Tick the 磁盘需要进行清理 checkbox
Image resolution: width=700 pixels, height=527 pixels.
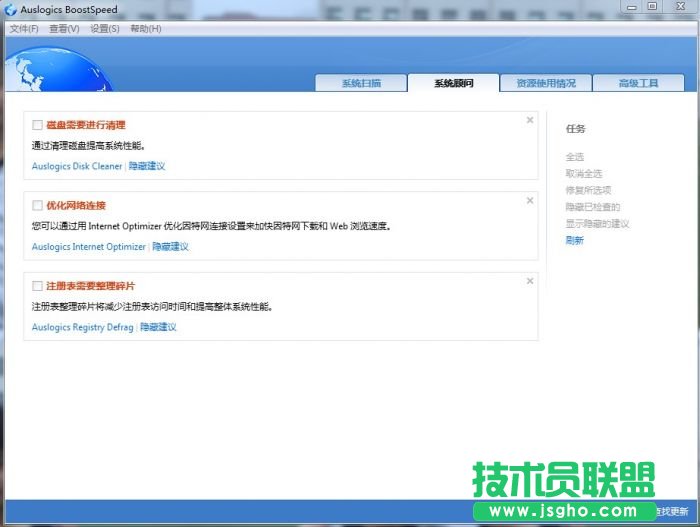click(x=38, y=125)
